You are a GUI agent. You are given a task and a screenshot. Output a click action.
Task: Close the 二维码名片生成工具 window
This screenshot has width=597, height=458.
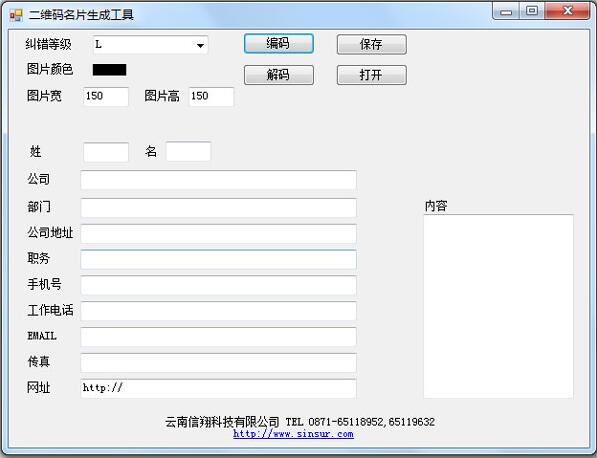coord(567,11)
